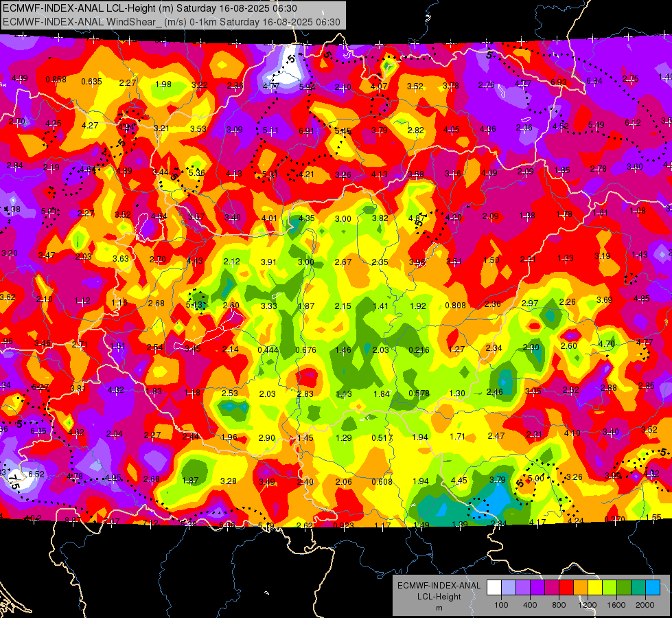This screenshot has width=672, height=618.
Task: Click the wind shear value 2.53
Action: [x=230, y=393]
